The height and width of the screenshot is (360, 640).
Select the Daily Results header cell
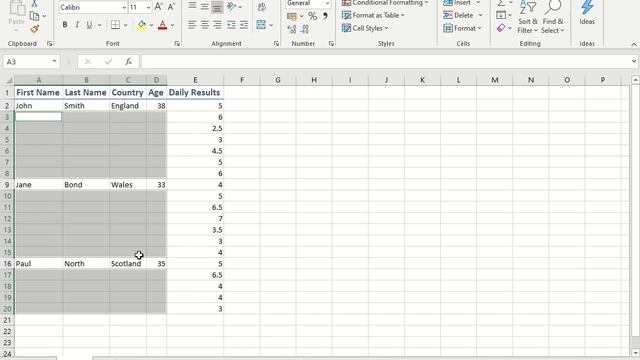click(195, 92)
